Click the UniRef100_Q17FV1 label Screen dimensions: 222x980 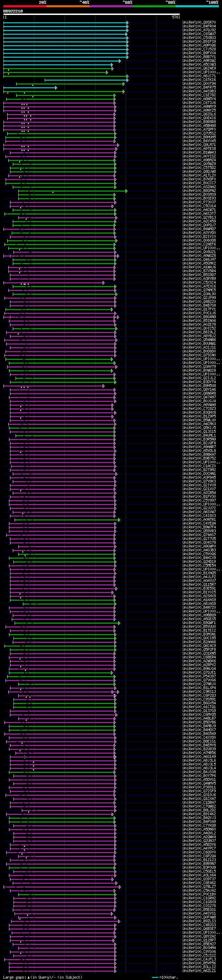coord(199,309)
